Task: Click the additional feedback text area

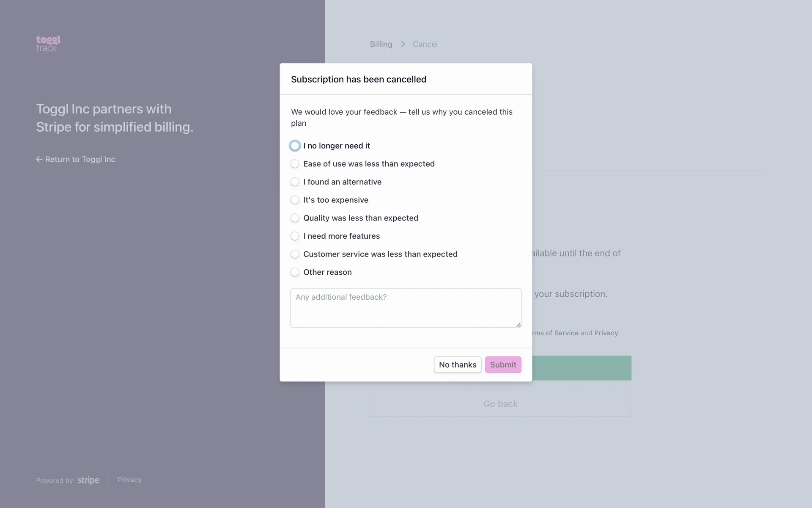Action: click(x=405, y=308)
